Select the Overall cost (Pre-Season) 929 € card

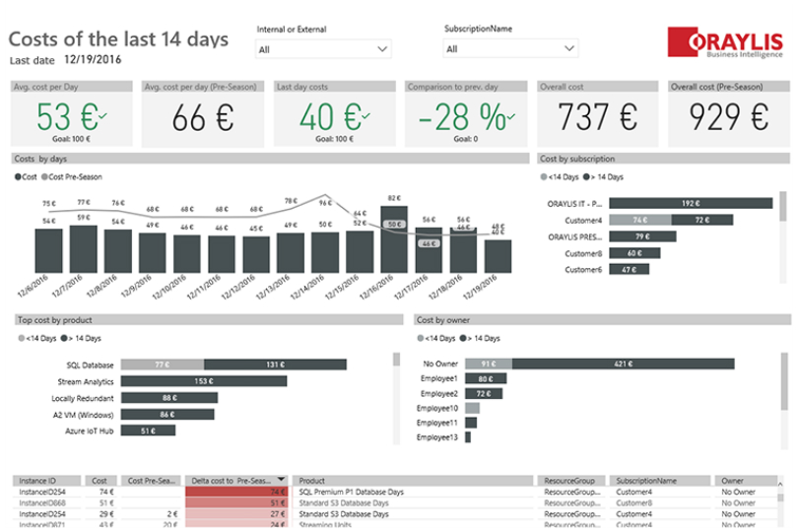tap(729, 114)
